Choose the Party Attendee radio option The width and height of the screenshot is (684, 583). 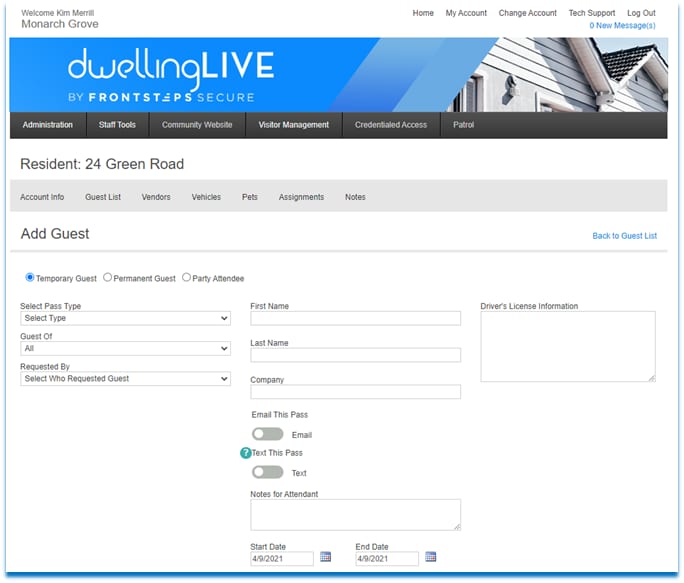pos(186,278)
